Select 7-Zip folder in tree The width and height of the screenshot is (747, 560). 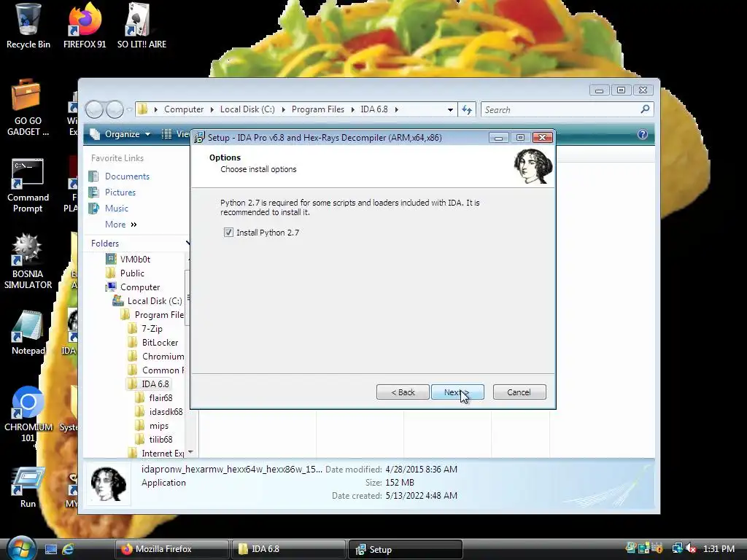tap(152, 329)
